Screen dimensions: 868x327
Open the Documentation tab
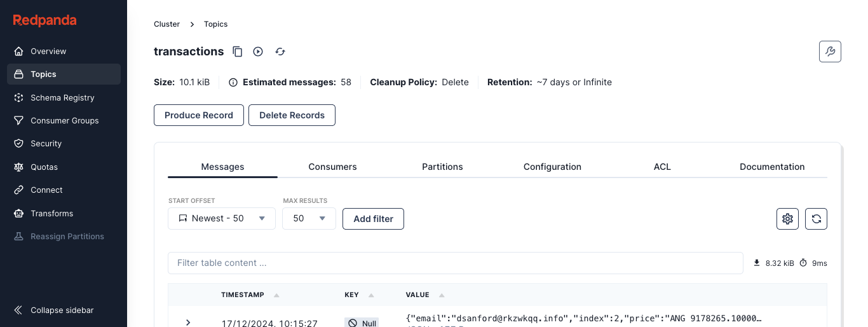pyautogui.click(x=772, y=167)
